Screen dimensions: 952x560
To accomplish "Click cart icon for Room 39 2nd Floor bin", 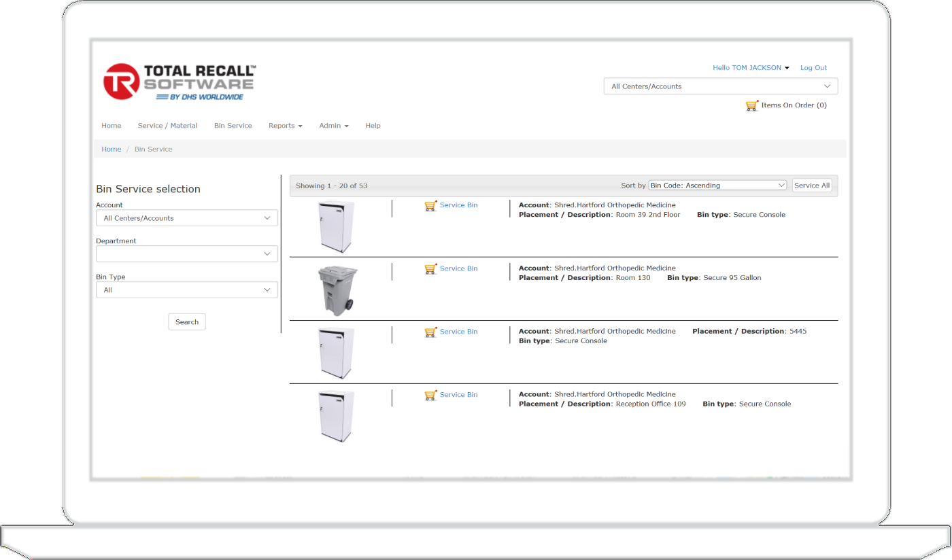I will click(430, 205).
